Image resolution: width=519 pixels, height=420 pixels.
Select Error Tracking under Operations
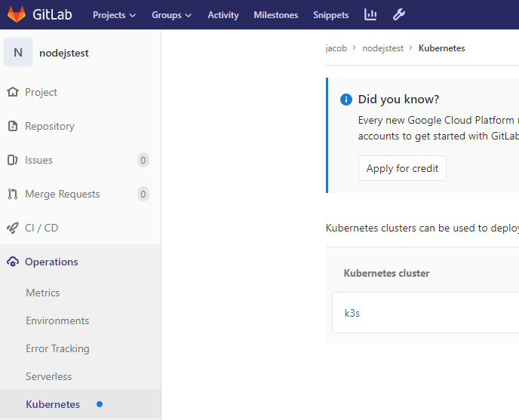(57, 348)
